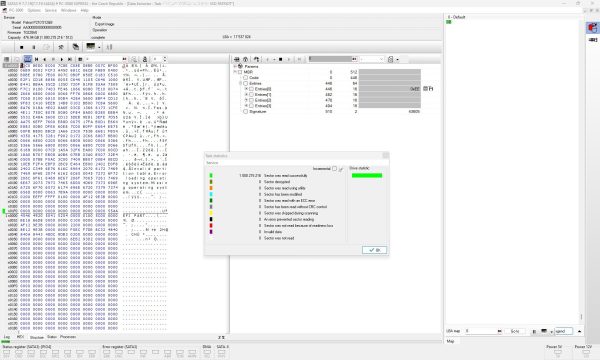Image resolution: width=600 pixels, height=360 pixels.
Task: Click the stop task button in main toolbar
Action: [x=21, y=47]
